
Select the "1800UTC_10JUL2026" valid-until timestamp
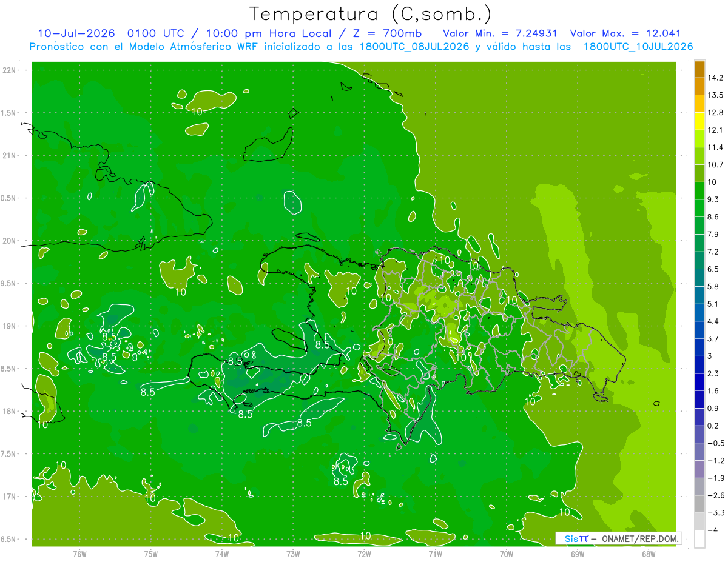click(x=638, y=47)
